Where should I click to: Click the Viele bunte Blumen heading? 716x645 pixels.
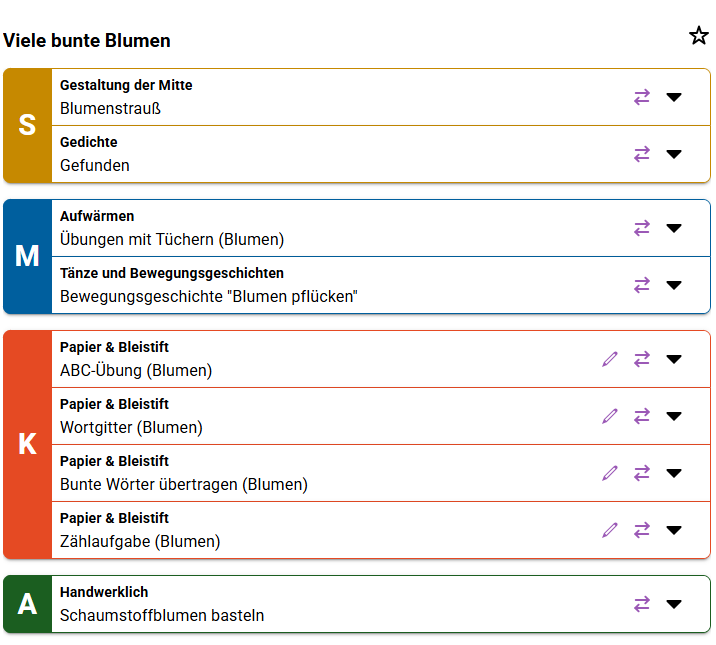coord(87,41)
